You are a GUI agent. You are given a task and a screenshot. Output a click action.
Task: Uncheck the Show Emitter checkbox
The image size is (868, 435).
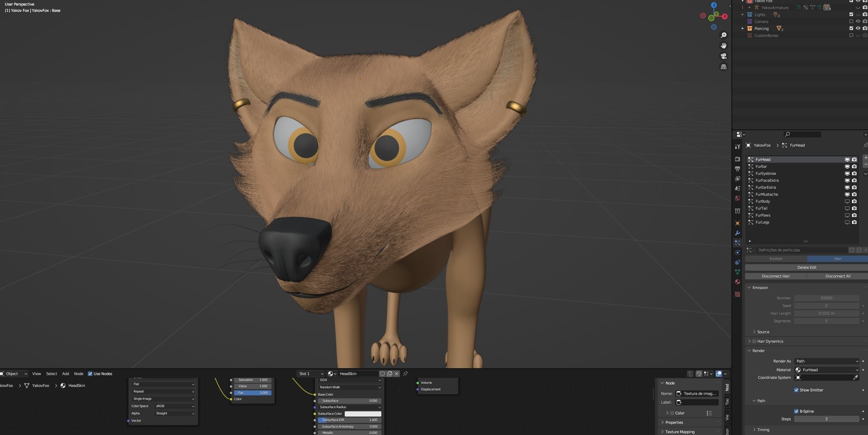796,390
